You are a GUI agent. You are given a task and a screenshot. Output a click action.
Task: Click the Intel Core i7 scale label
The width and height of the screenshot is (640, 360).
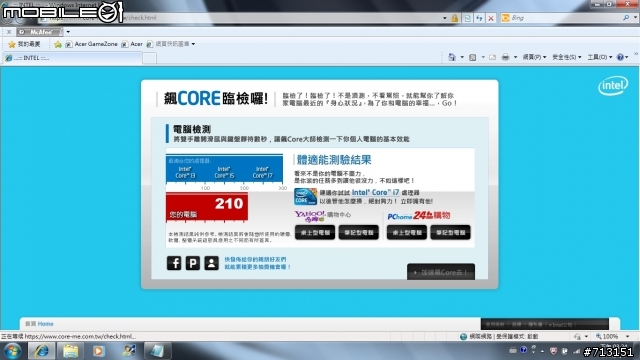point(262,172)
